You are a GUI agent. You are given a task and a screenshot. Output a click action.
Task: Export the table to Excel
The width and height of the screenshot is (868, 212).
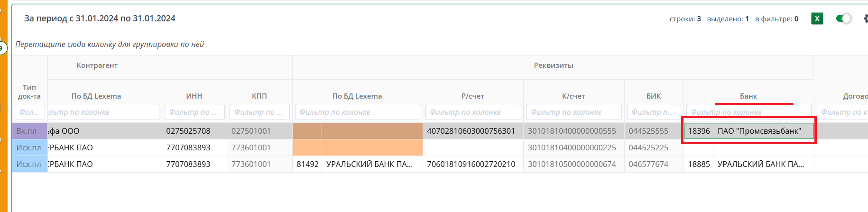pos(817,18)
